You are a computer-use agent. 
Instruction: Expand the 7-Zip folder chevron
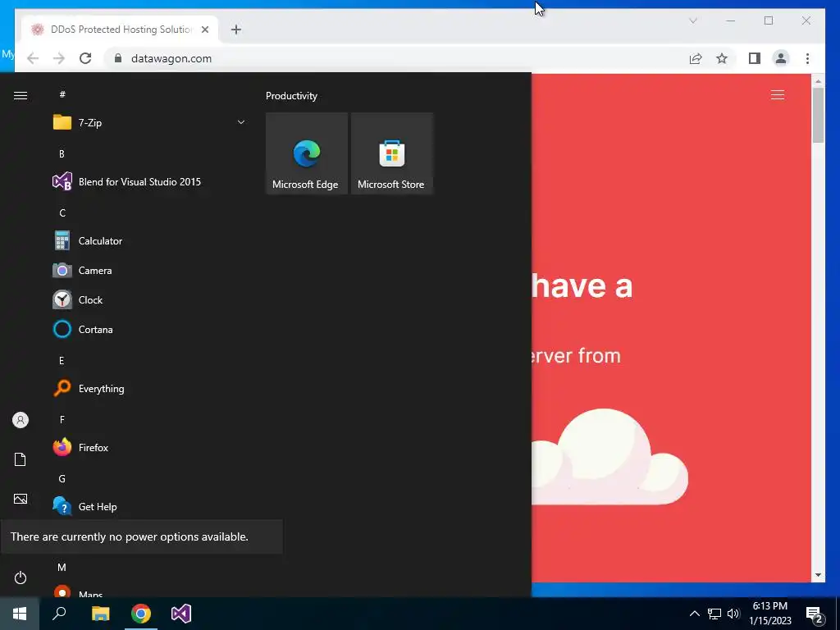[x=241, y=123]
